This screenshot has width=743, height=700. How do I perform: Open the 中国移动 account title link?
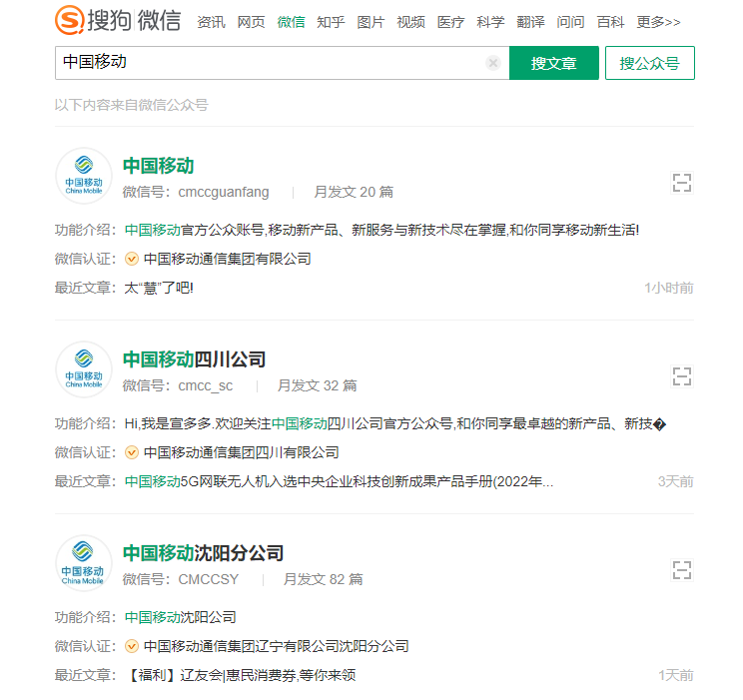tap(158, 166)
